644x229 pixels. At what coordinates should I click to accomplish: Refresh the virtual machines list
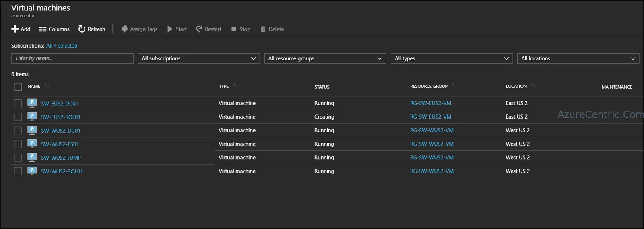pyautogui.click(x=92, y=29)
